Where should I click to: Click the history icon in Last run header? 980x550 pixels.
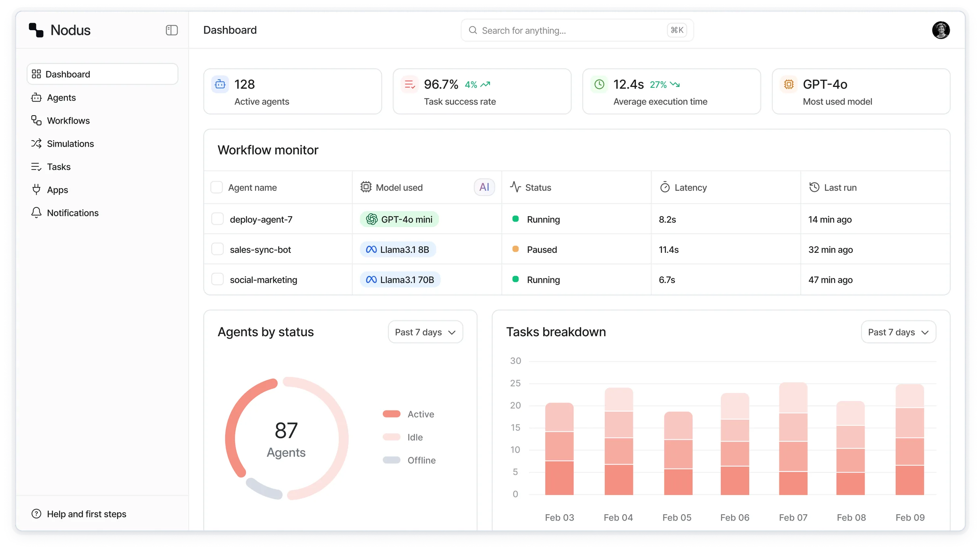(814, 187)
